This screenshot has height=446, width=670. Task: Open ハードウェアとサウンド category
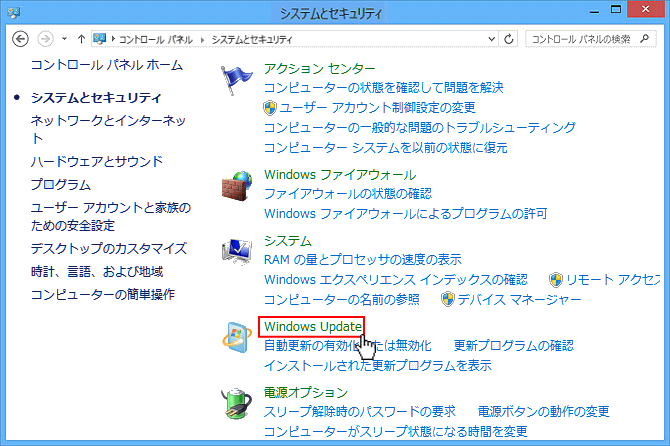97,162
